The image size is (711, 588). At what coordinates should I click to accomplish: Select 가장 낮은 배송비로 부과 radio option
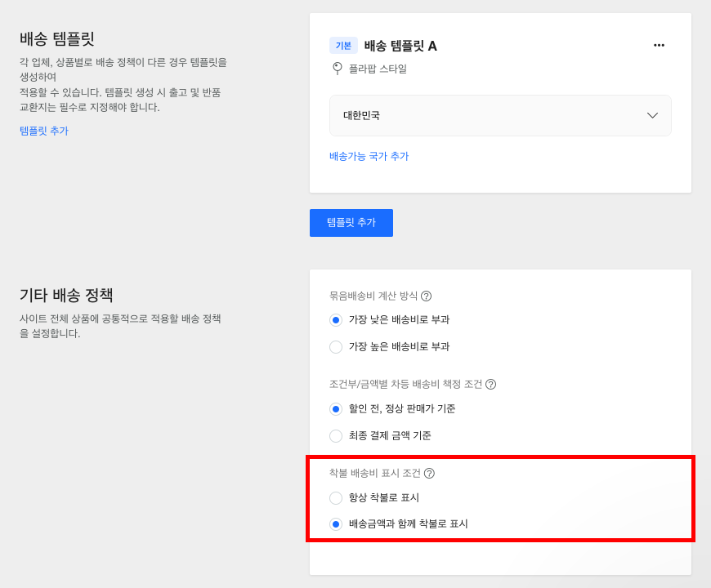pos(336,320)
